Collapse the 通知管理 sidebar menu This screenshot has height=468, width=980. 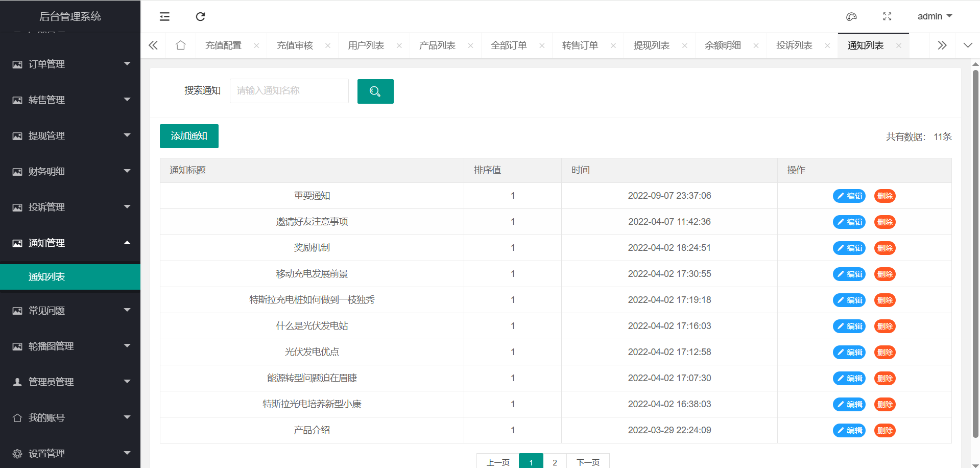70,243
